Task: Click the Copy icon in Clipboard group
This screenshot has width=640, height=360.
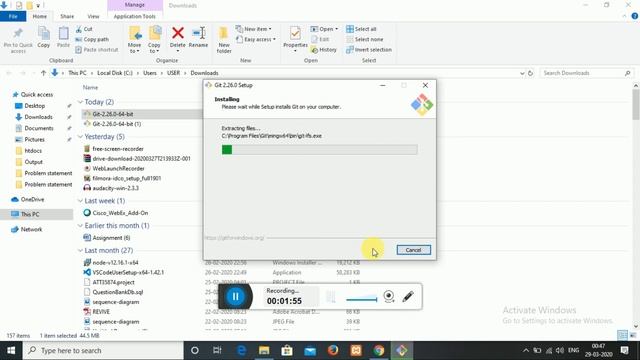Action: click(x=44, y=33)
